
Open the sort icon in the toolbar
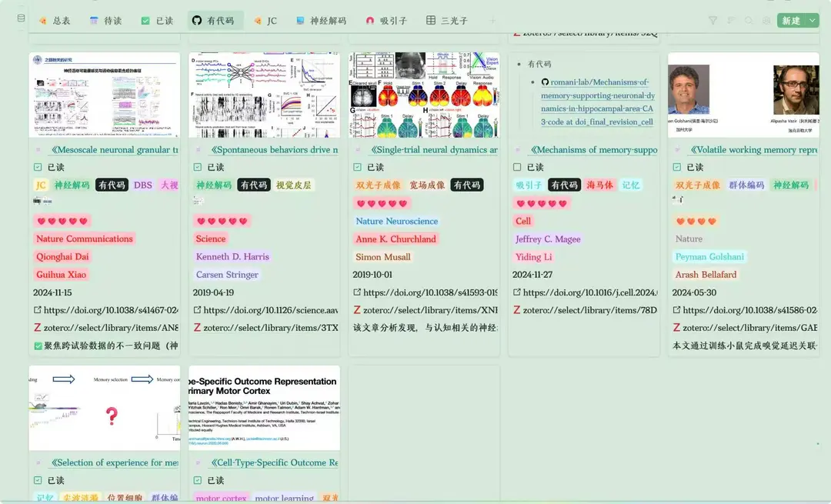[731, 21]
